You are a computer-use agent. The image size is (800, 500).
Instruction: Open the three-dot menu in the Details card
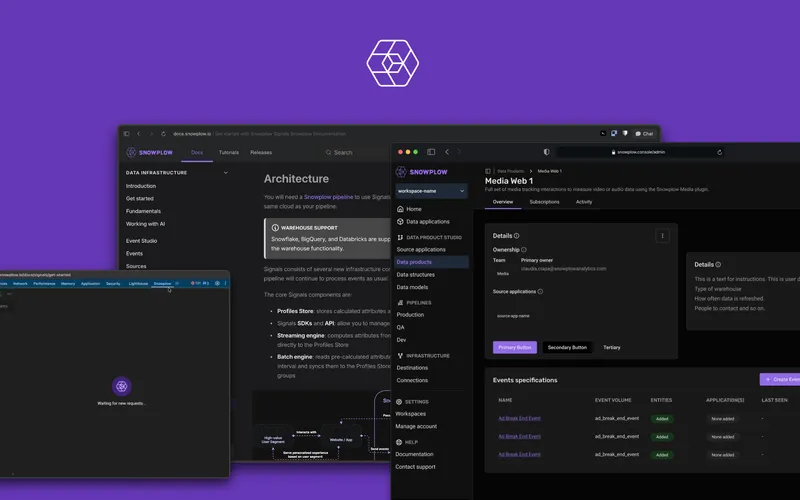pyautogui.click(x=662, y=236)
